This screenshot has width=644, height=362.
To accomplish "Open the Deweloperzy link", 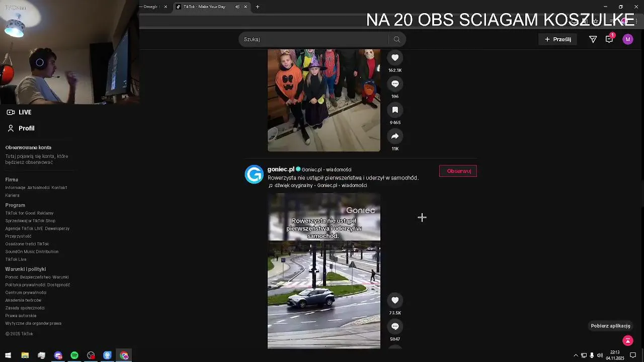I will (x=57, y=229).
